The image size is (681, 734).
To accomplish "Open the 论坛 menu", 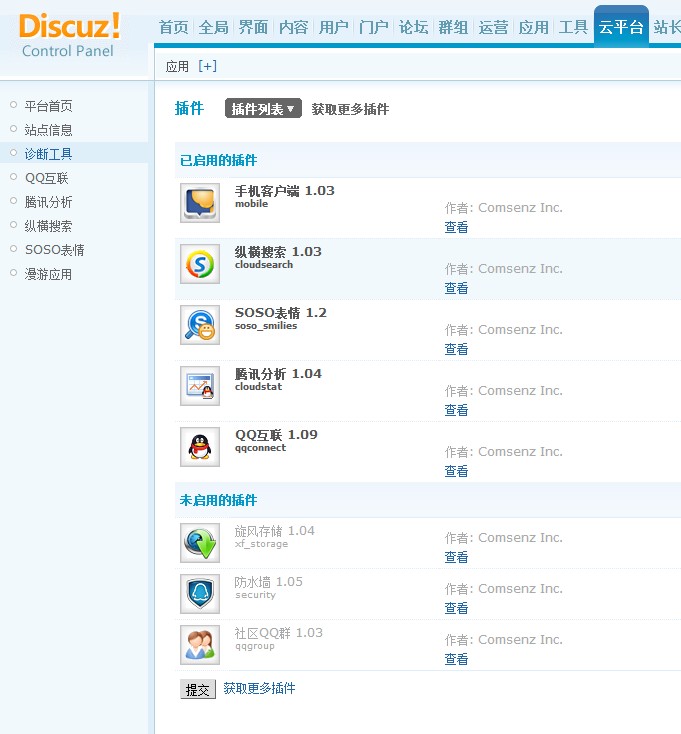I will (x=413, y=27).
